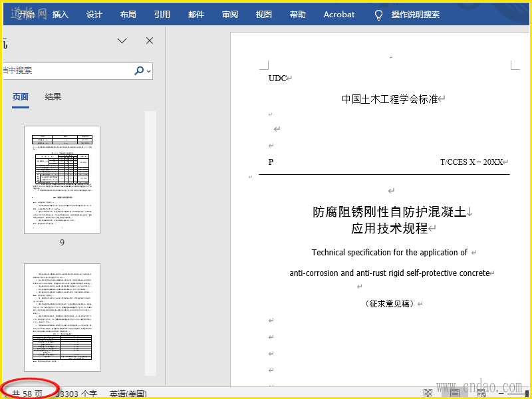Switch to read mode view icon
Screen dimensions: 532x399
(428, 393)
